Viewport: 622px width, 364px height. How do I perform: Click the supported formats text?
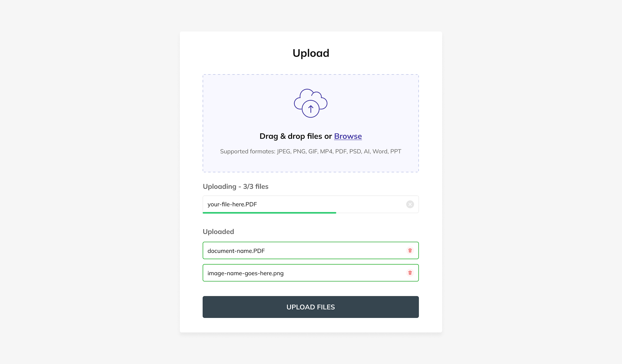[310, 151]
